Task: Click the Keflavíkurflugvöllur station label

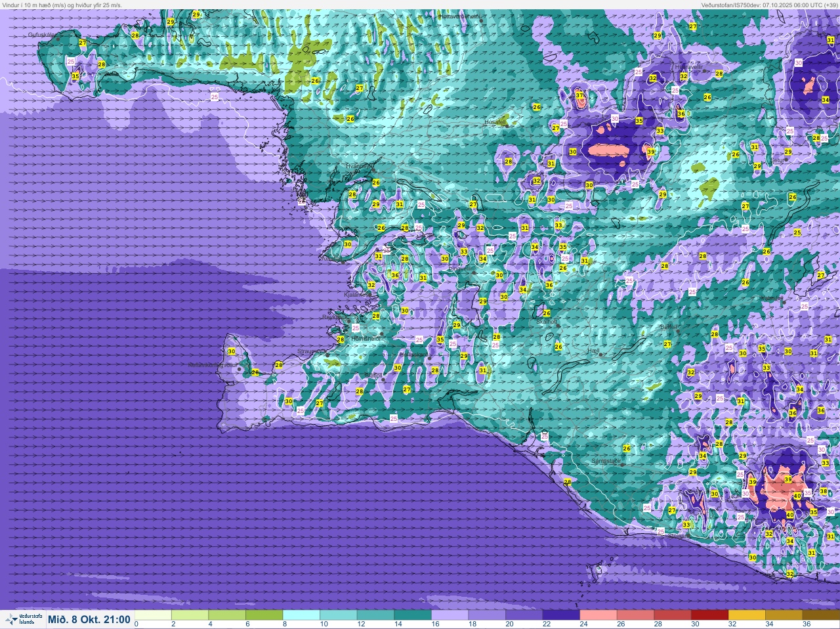Action: [x=213, y=365]
